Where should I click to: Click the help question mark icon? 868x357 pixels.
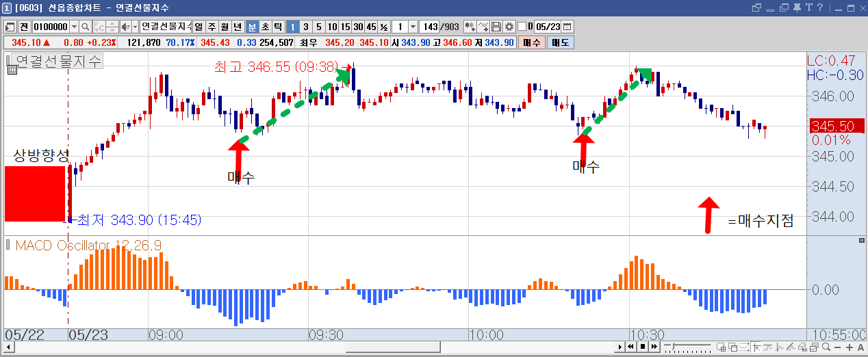819,8
